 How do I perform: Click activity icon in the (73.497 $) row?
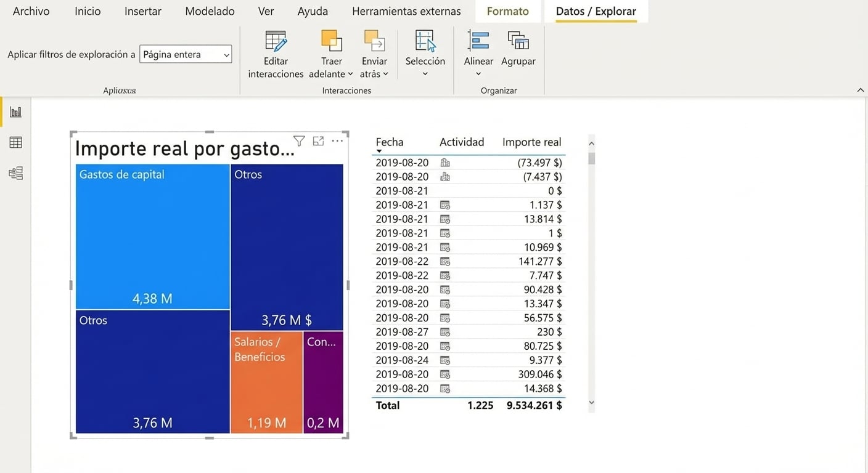click(x=445, y=163)
